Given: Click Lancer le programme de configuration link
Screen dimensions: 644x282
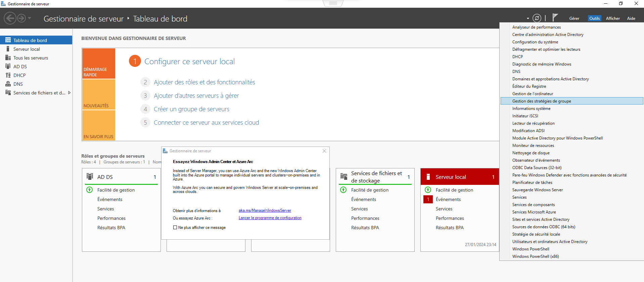Looking at the screenshot, I should [x=270, y=218].
